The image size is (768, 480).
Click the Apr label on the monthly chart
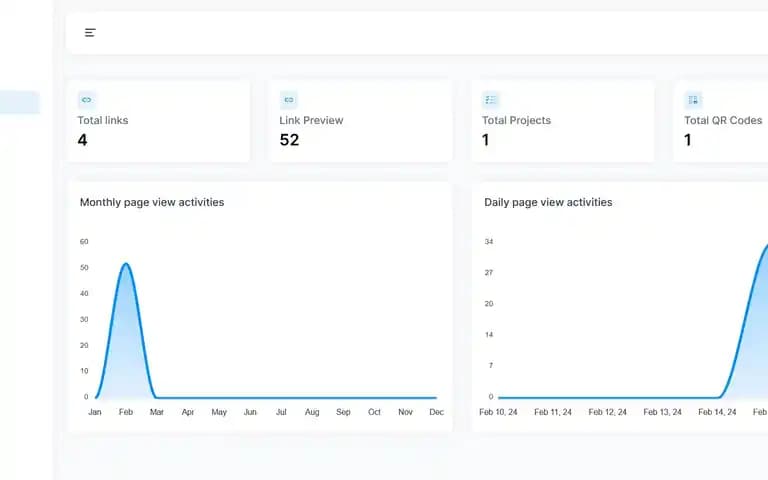(188, 412)
